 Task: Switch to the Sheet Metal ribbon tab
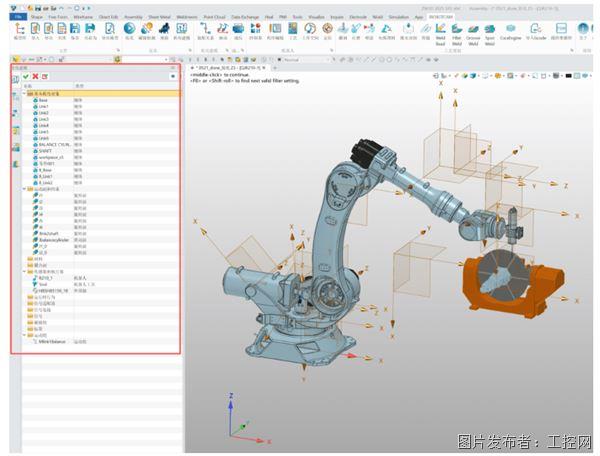tap(159, 17)
